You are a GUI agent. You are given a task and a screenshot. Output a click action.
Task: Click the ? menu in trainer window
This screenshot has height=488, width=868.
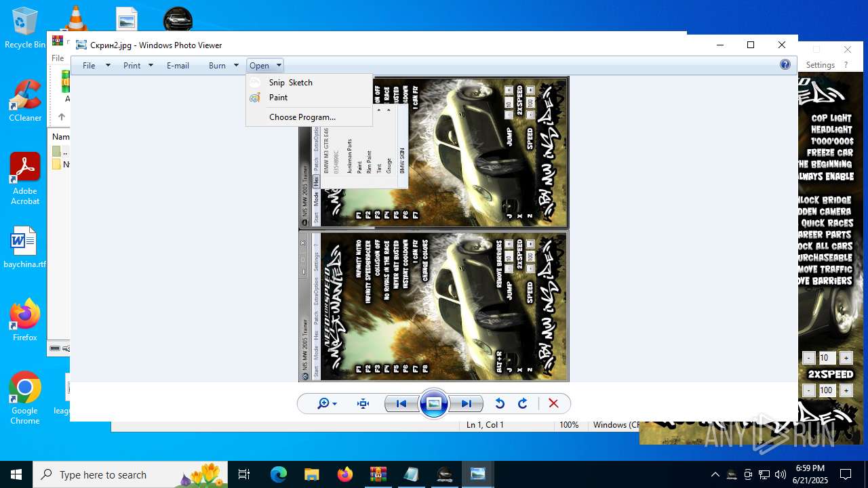point(846,65)
